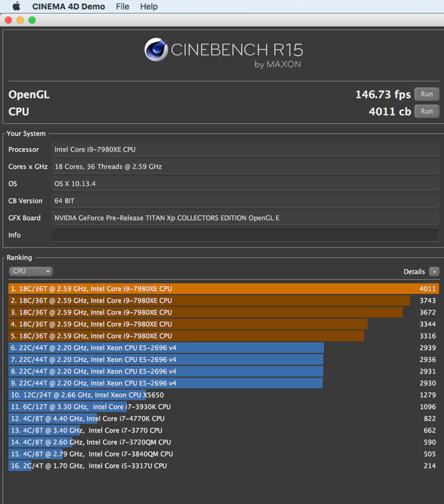Screen dimensions: 444x504
Task: Open the File menu
Action: [122, 6]
